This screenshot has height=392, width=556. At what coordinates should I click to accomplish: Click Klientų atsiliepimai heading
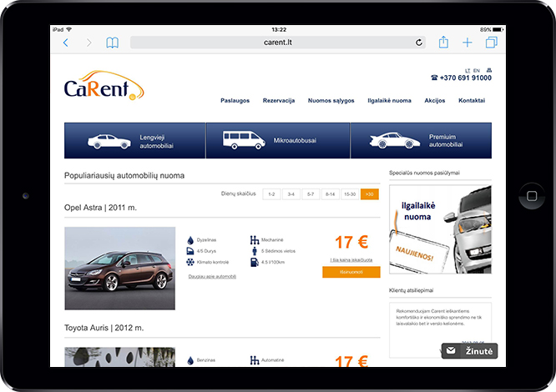pyautogui.click(x=412, y=290)
